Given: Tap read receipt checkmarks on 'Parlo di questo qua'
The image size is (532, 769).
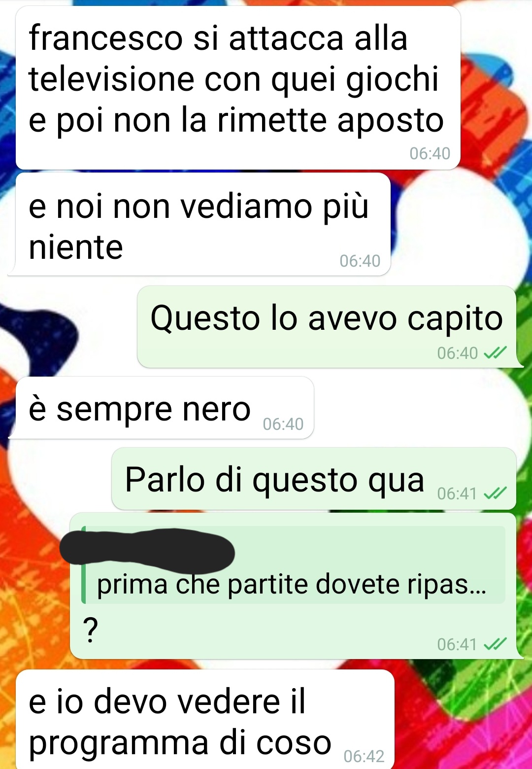Looking at the screenshot, I should click(495, 493).
